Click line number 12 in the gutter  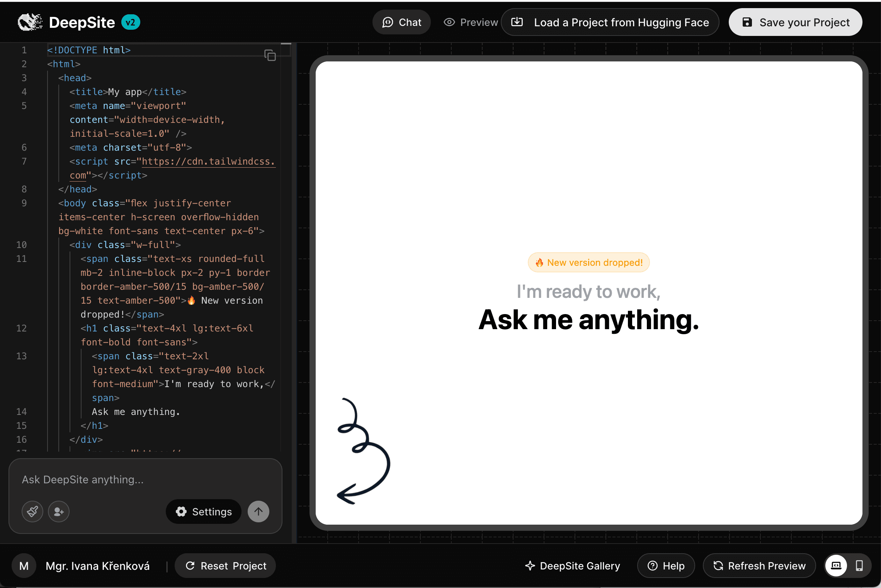point(21,328)
